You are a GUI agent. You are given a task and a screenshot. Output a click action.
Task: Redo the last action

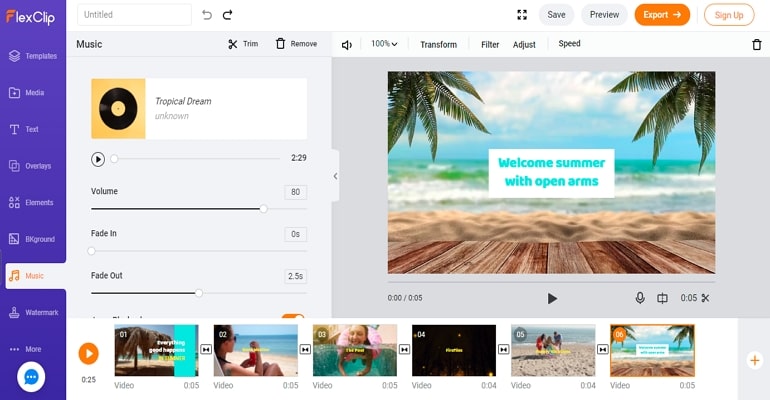click(227, 15)
